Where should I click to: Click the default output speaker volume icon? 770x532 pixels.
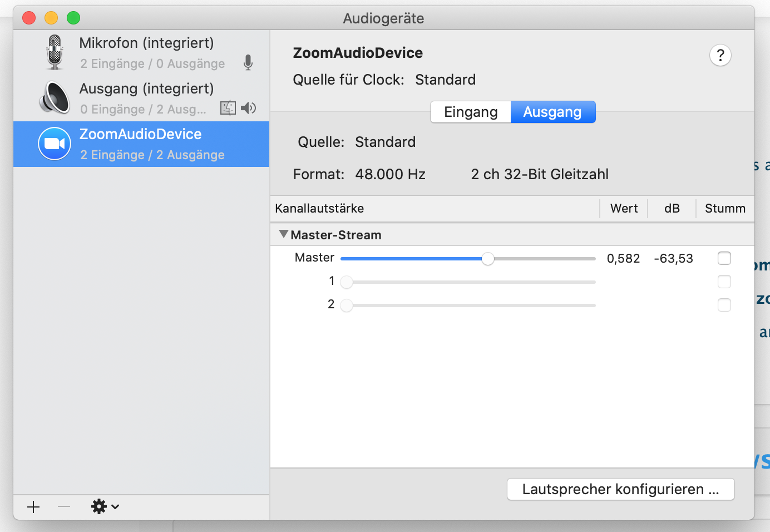(x=249, y=108)
